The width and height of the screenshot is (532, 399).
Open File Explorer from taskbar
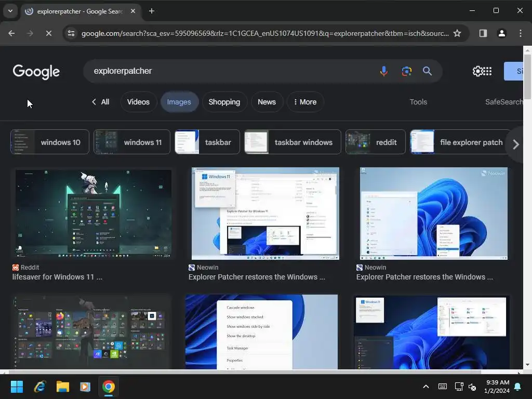[62, 387]
